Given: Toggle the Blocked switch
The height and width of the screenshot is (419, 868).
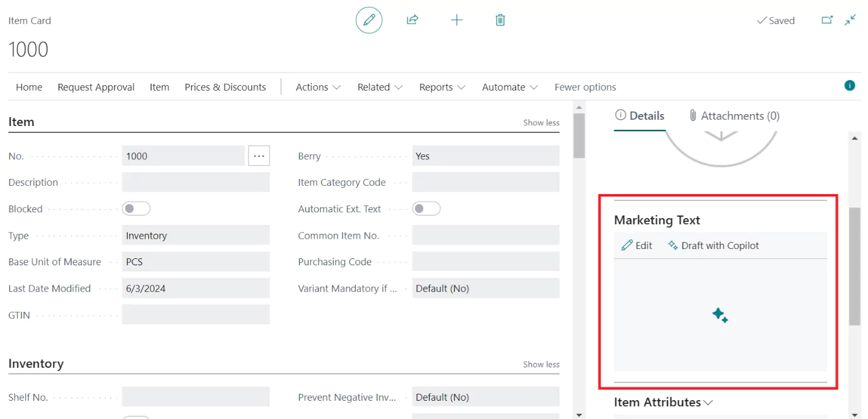Looking at the screenshot, I should tap(136, 209).
